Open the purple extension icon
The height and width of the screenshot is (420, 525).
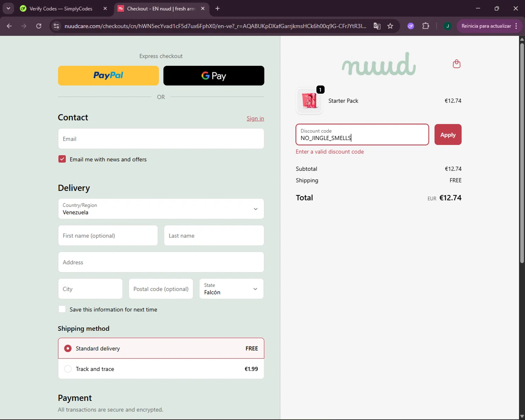pyautogui.click(x=411, y=26)
